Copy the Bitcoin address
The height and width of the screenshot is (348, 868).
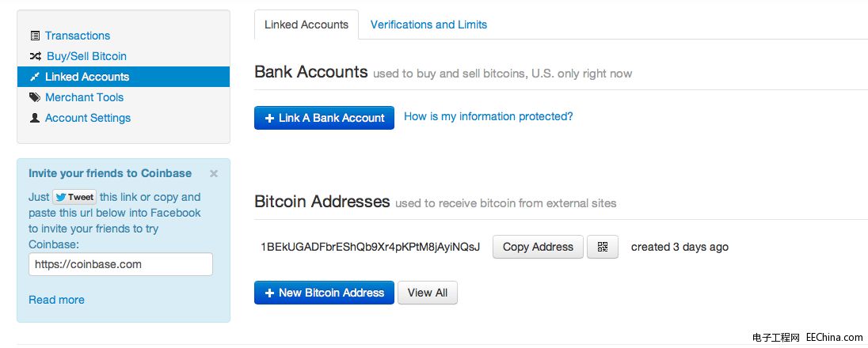[538, 247]
